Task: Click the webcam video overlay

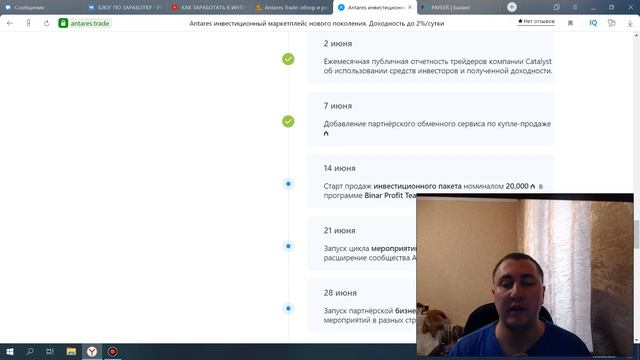Action: [x=525, y=276]
